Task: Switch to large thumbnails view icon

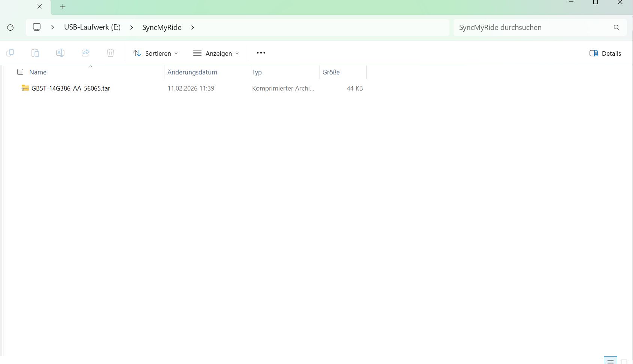Action: pyautogui.click(x=624, y=361)
